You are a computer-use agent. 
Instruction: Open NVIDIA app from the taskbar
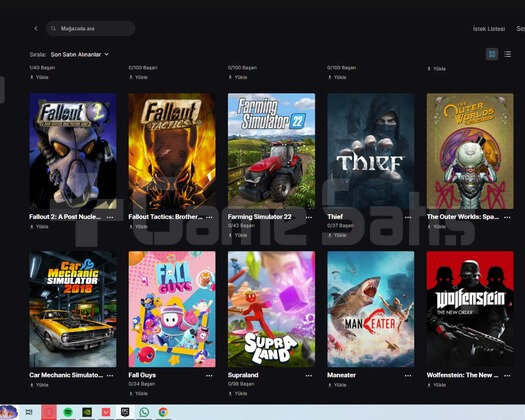87,412
